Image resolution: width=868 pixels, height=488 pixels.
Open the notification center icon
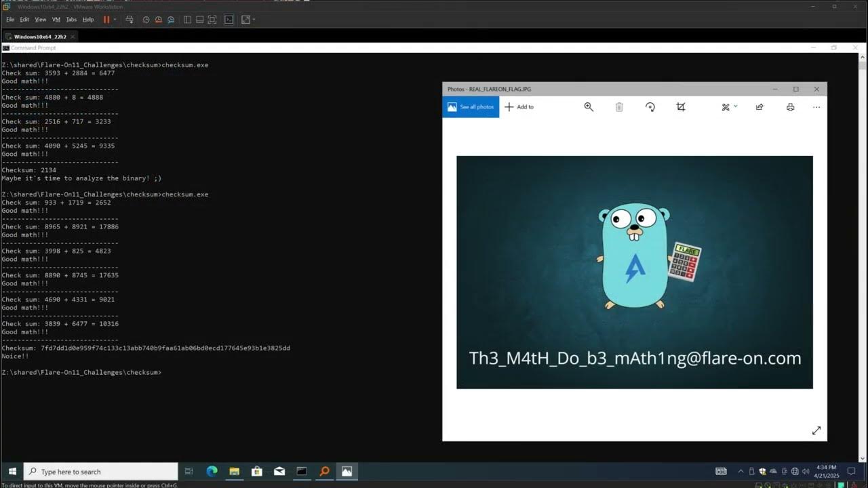pyautogui.click(x=852, y=472)
